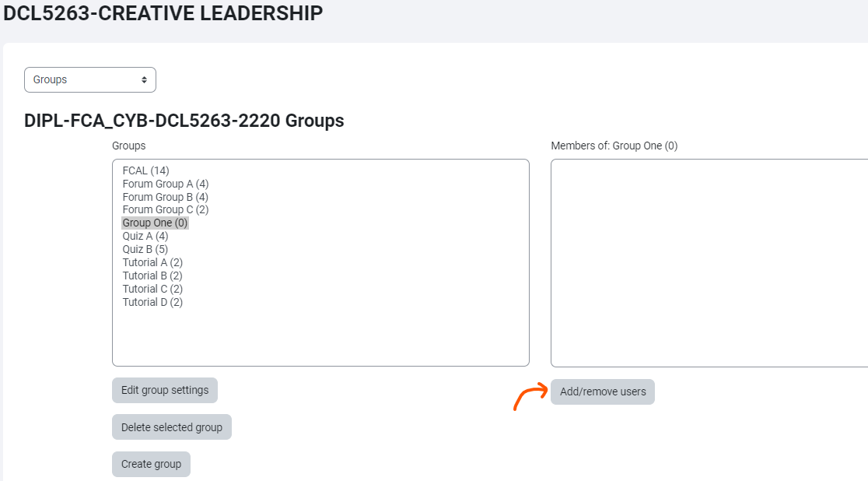Click the Create group button

151,464
